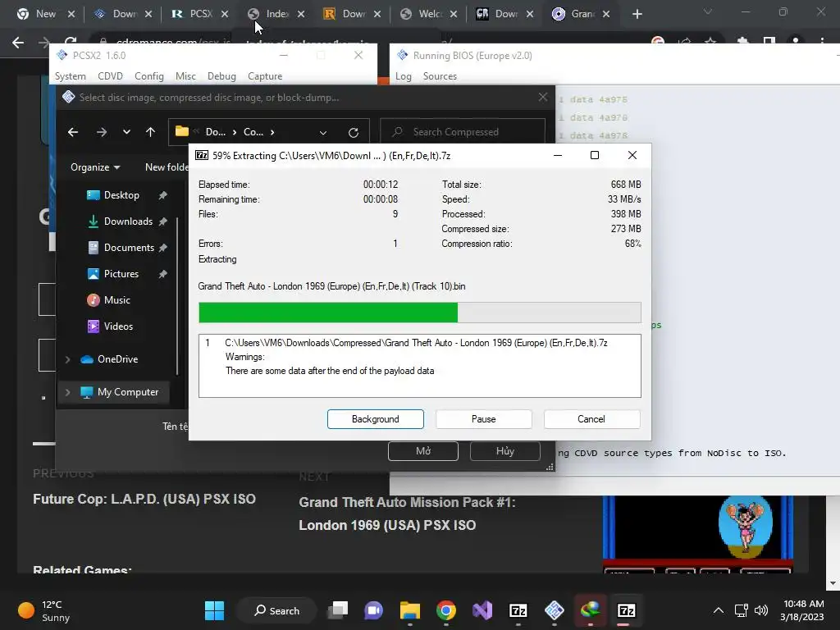Unpin Desktop from quick access pin icon
Screen dimensions: 840x630
[163, 195]
